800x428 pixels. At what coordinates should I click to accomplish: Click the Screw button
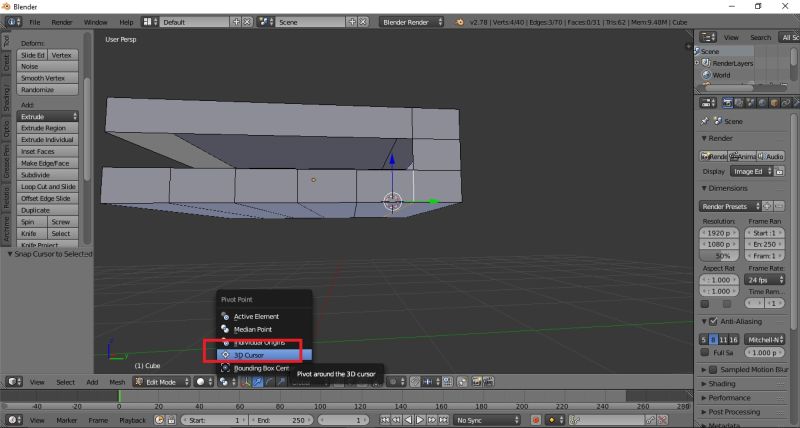click(63, 222)
